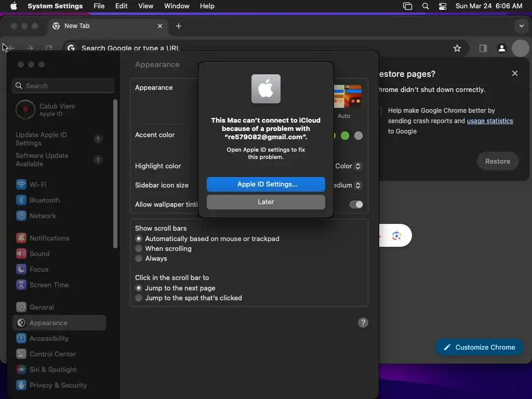The image size is (532, 399).
Task: Toggle Allow wallpaper tinting switch
Action: (356, 204)
